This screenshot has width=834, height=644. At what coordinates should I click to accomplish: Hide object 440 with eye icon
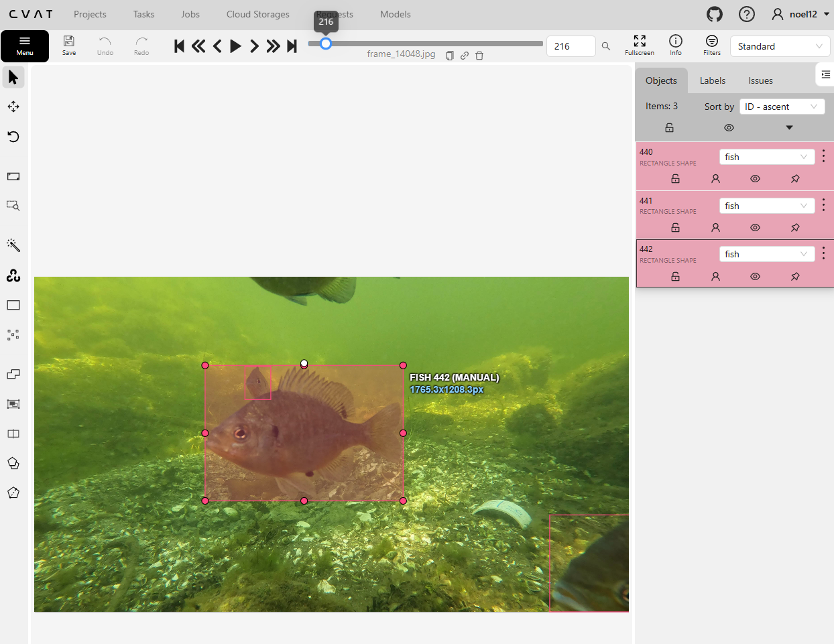pos(755,179)
